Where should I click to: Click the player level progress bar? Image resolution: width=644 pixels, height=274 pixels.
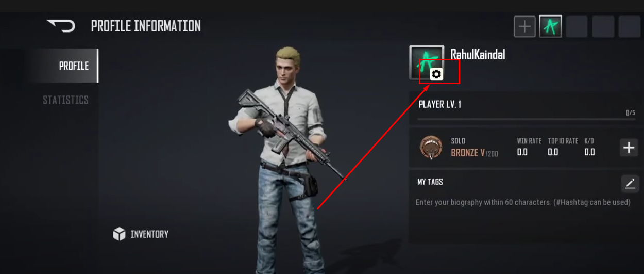[x=526, y=119]
